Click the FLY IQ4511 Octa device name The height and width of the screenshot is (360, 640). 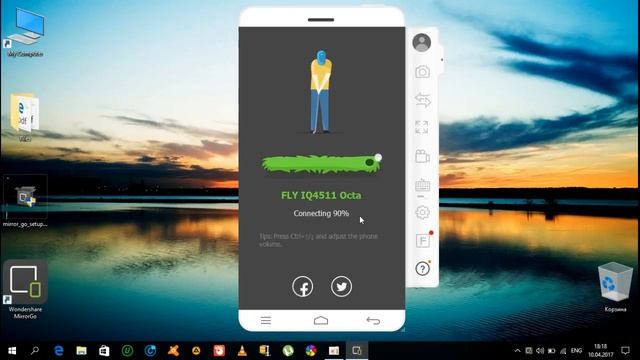tap(321, 196)
